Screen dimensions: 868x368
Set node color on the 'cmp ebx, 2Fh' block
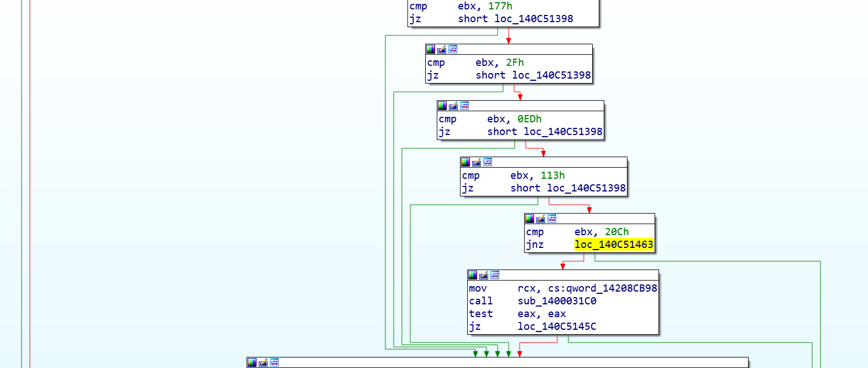[431, 49]
